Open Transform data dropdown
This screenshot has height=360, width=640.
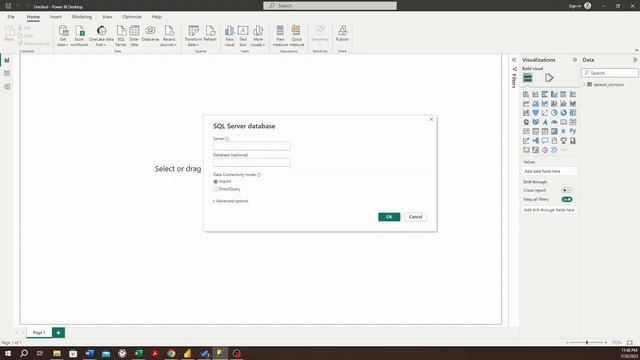(x=193, y=36)
